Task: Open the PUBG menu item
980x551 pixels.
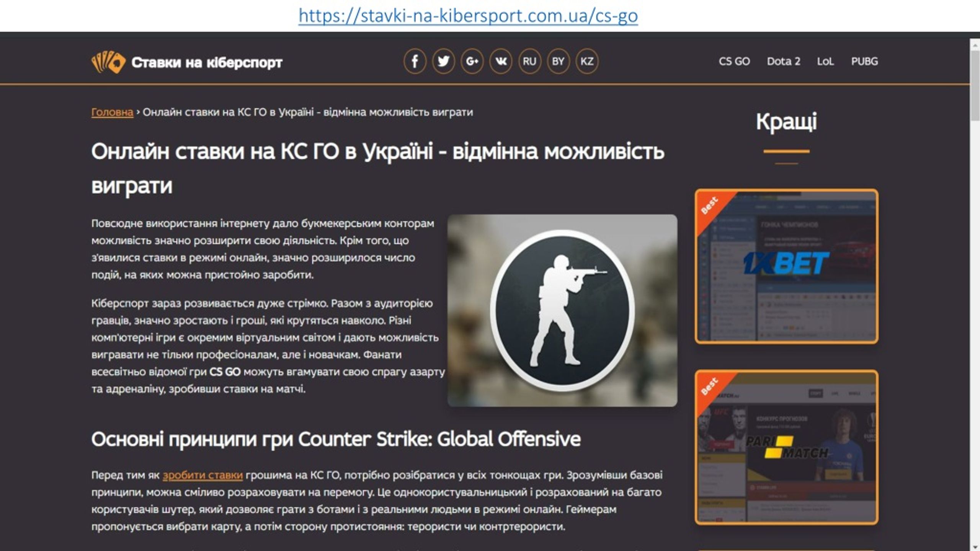Action: [x=864, y=61]
